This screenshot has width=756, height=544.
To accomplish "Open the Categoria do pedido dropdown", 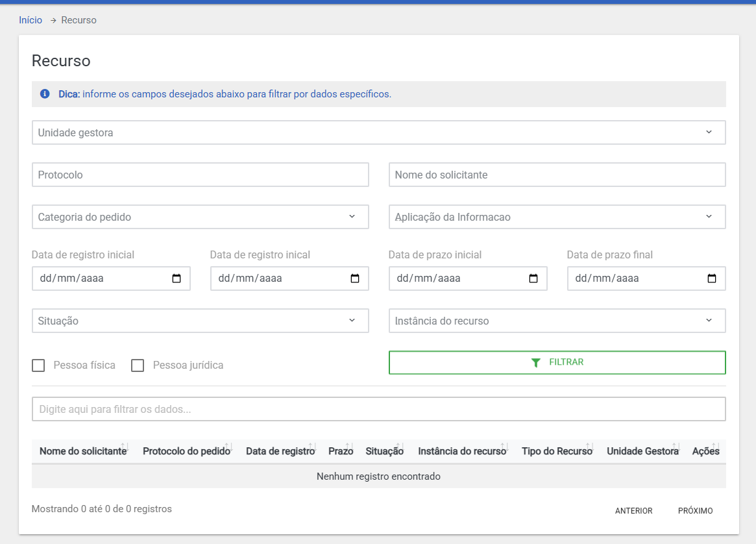I will [x=200, y=217].
